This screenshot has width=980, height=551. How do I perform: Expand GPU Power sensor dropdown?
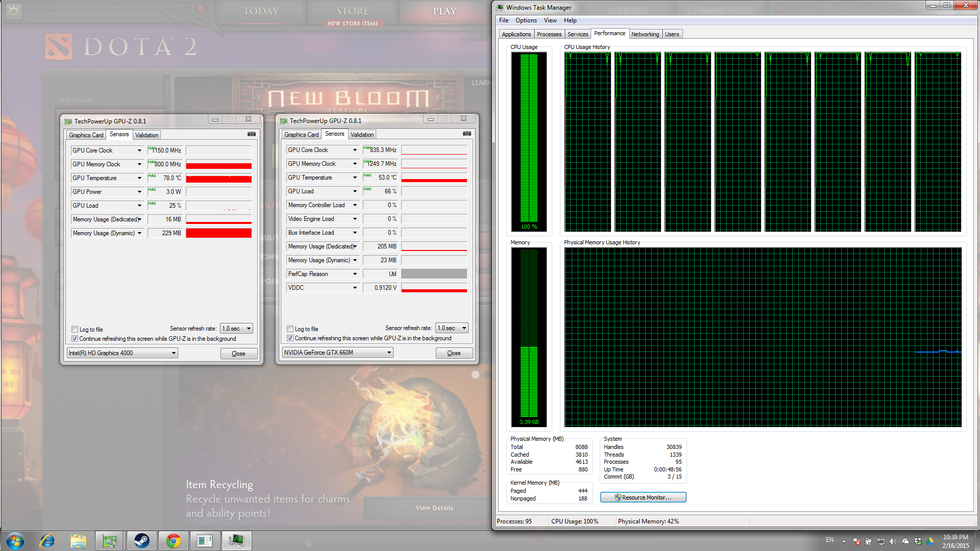tap(139, 192)
